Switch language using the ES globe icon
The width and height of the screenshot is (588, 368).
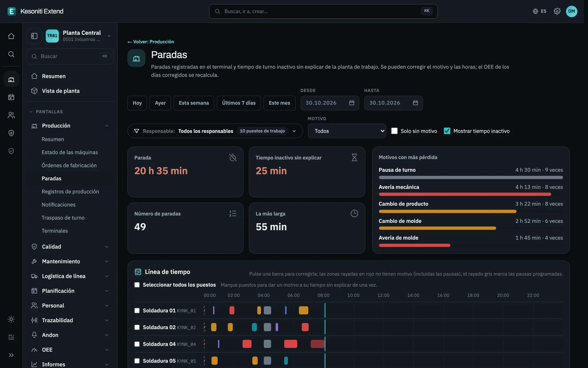(539, 11)
